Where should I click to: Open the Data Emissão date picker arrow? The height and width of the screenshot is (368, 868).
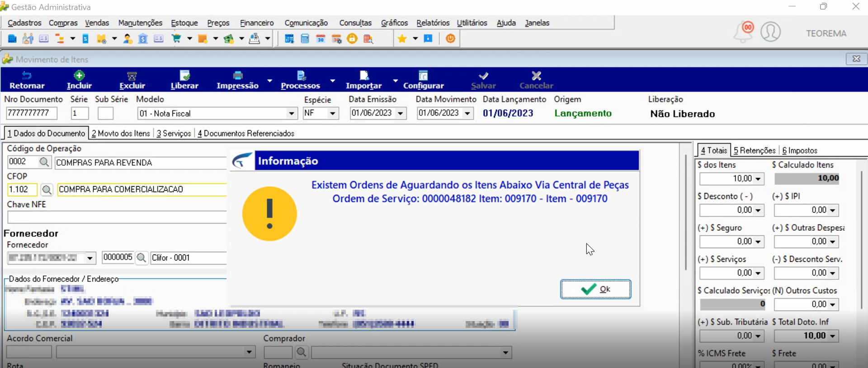[401, 113]
